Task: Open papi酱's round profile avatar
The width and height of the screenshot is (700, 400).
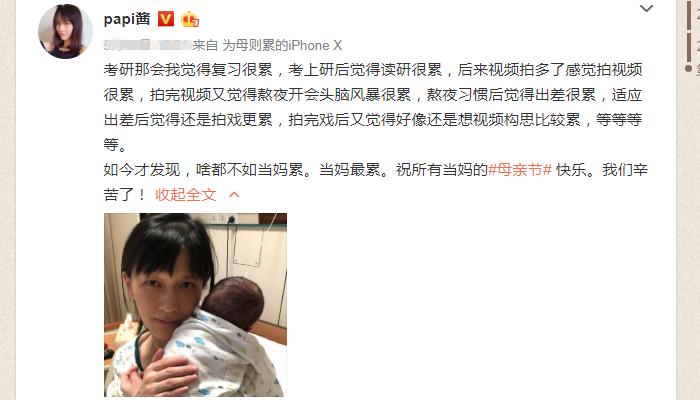Action: [65, 31]
